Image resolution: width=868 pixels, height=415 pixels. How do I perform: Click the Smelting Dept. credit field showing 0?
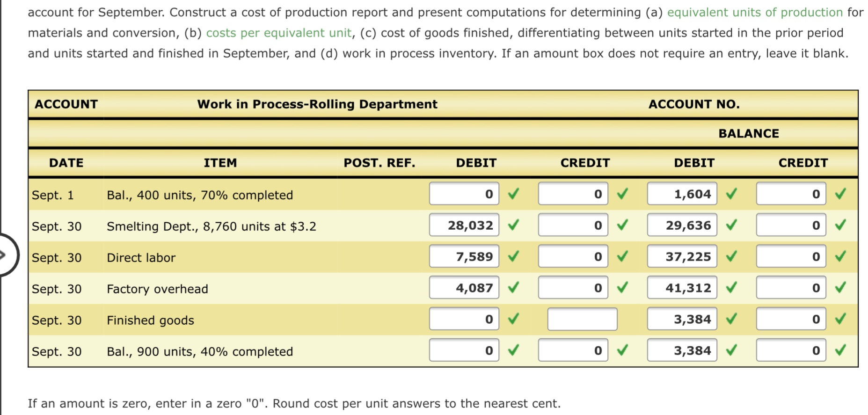tap(573, 225)
